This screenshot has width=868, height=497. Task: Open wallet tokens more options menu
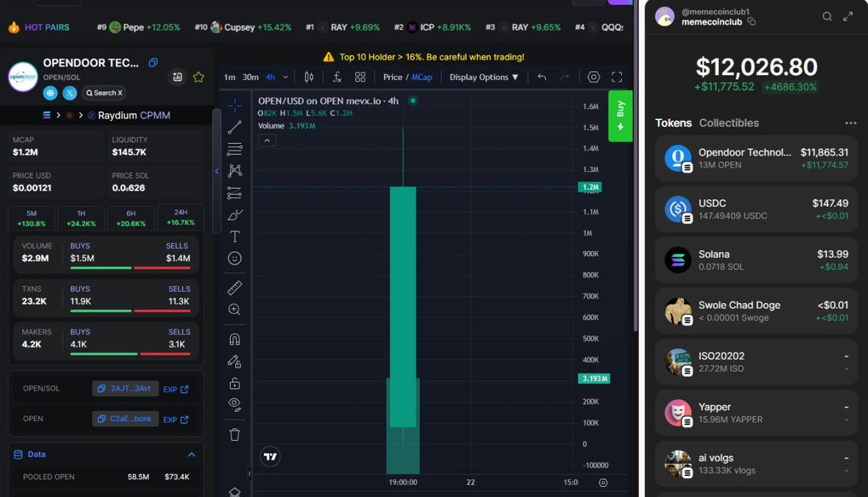click(x=851, y=123)
